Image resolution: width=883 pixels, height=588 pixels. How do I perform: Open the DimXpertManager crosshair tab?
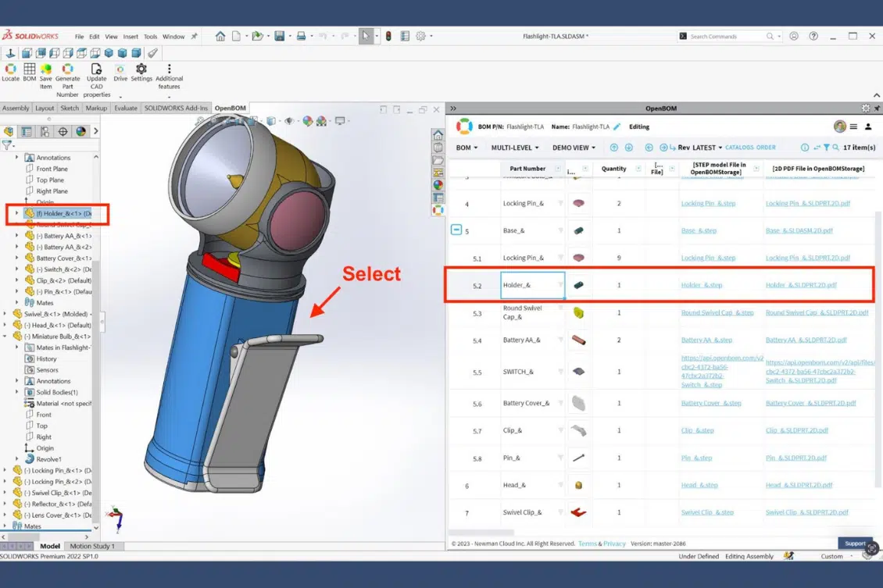63,131
